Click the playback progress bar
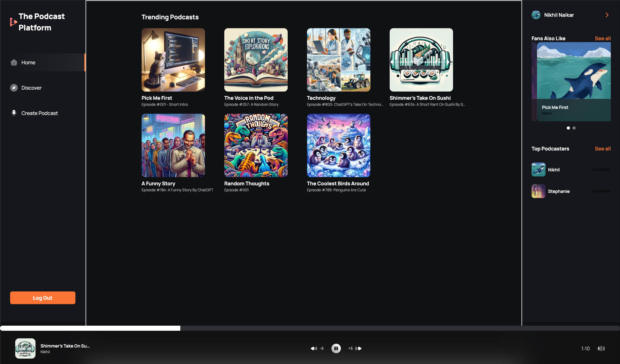Viewport: 620px width, 364px height. coord(310,328)
